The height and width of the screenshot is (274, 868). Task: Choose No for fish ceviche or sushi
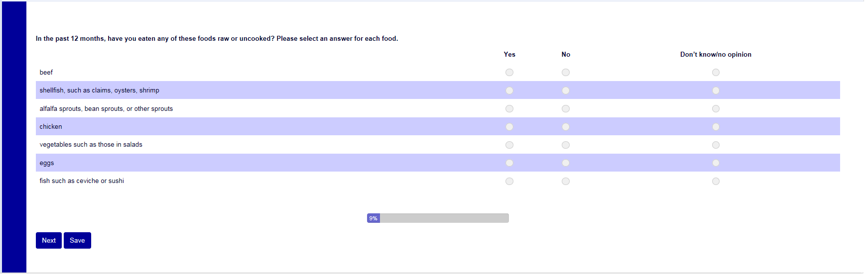566,182
